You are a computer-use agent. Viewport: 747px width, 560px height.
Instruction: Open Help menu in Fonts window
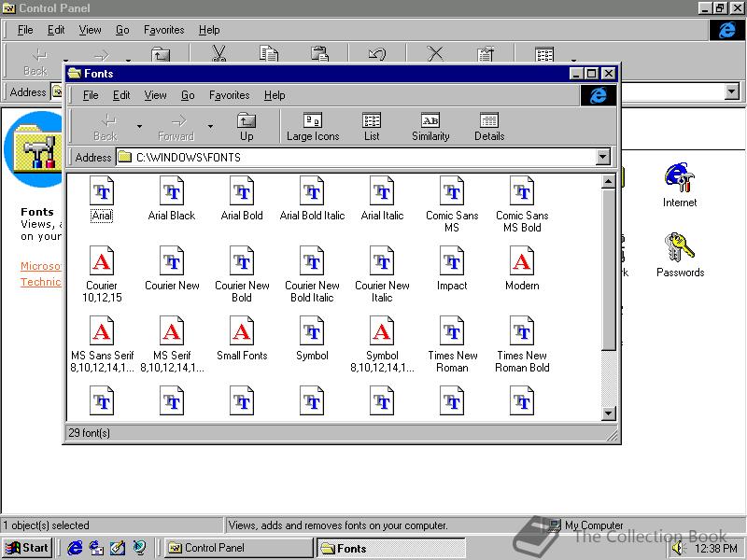[275, 95]
